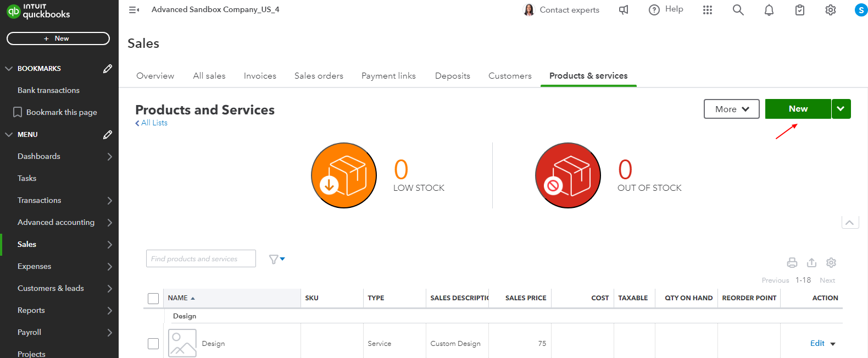Click the All Lists link
This screenshot has width=868, height=358.
coord(154,123)
